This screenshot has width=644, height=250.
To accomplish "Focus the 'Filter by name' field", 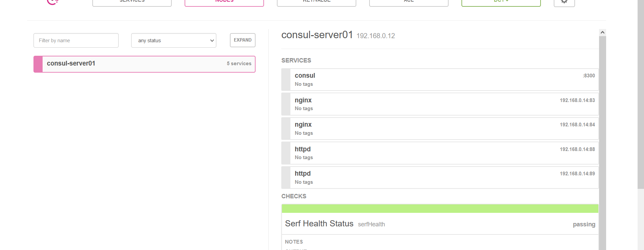I will click(x=76, y=41).
